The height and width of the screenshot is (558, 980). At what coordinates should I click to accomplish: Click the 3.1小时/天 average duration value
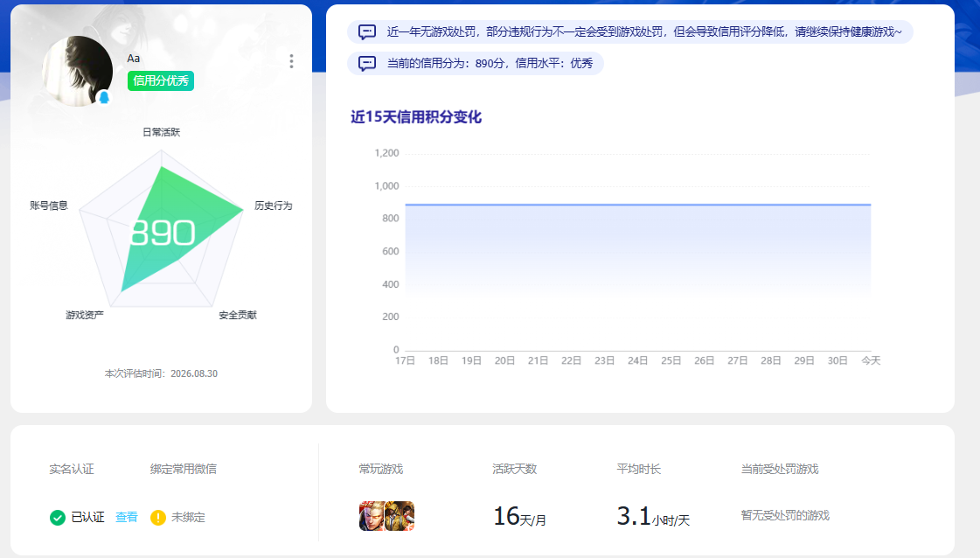tap(653, 517)
